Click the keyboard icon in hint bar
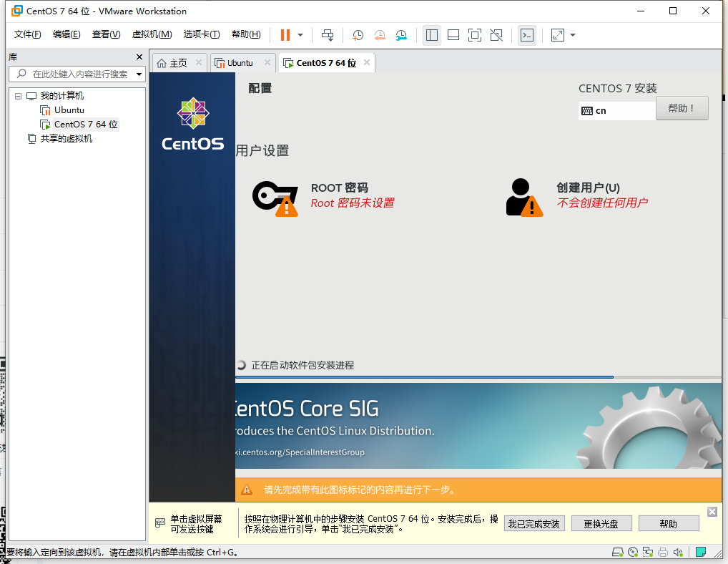 159,523
